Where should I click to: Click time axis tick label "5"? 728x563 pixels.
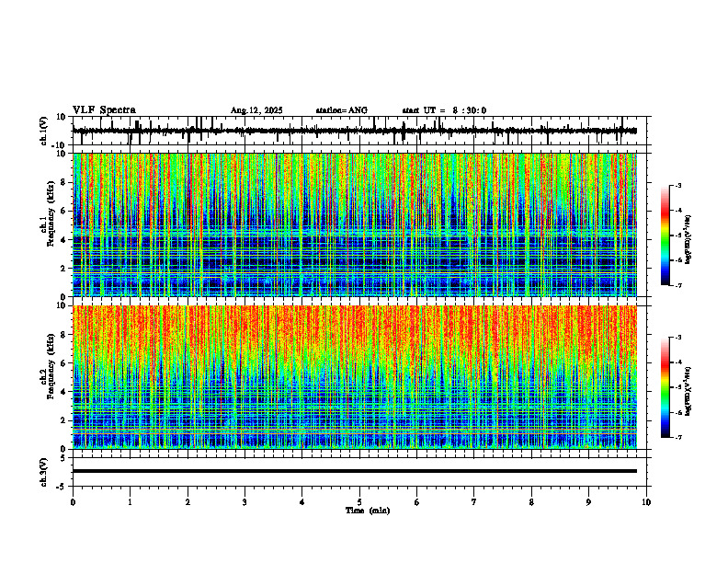[x=359, y=502]
